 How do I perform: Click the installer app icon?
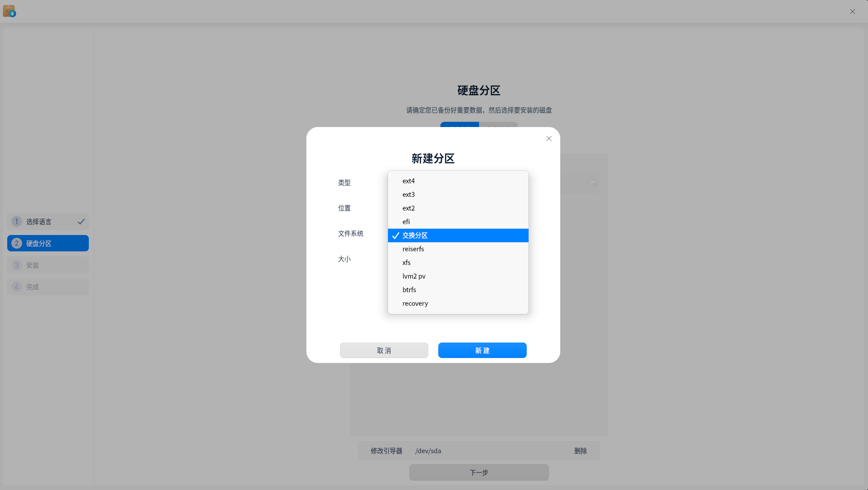pos(9,11)
